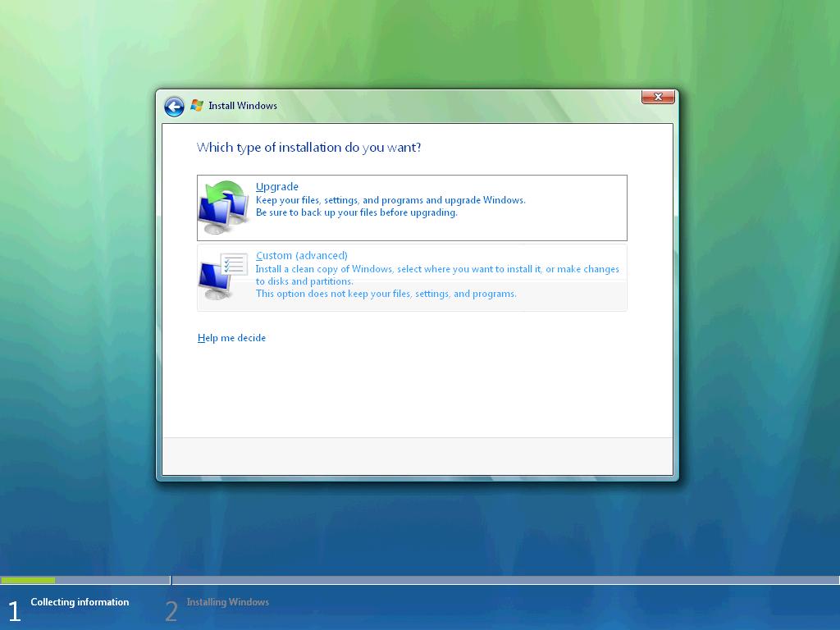
Task: Close the Install Windows dialog
Action: pos(658,97)
